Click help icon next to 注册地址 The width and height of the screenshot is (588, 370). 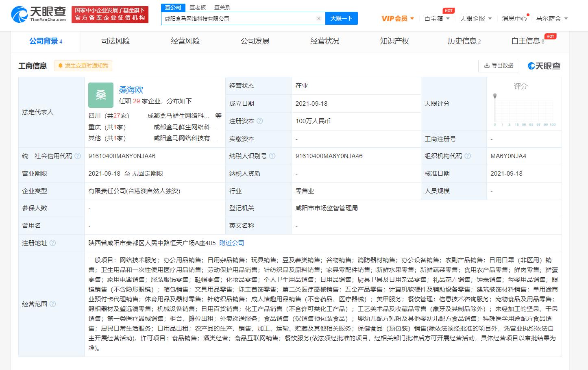tap(52, 243)
